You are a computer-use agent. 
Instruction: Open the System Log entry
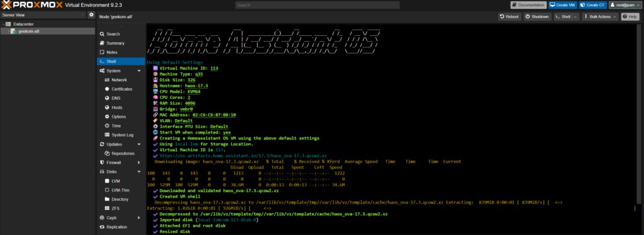123,135
